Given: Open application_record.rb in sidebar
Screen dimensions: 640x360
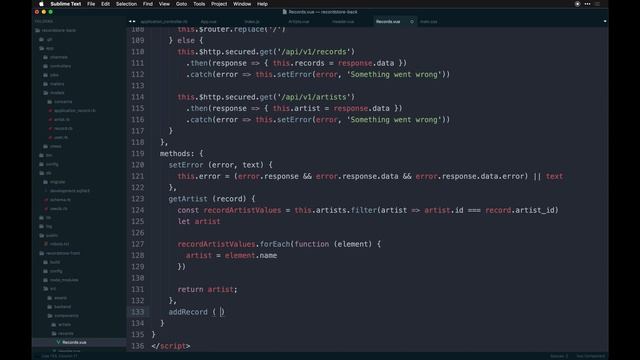Looking at the screenshot, I should (72, 111).
